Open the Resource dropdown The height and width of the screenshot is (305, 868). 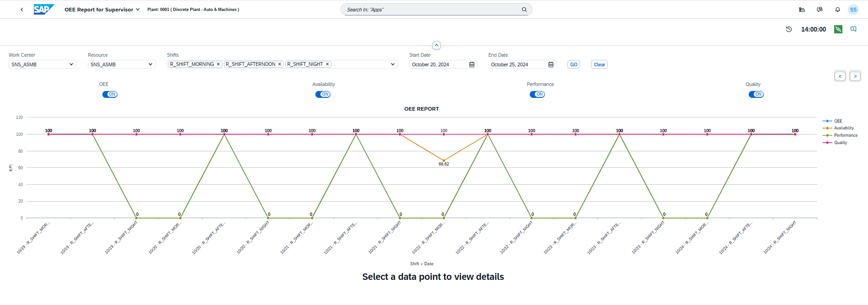[150, 64]
